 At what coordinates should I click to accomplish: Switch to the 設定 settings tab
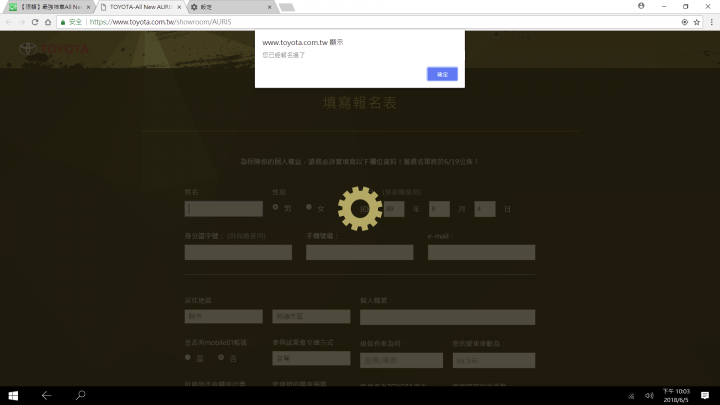(230, 7)
